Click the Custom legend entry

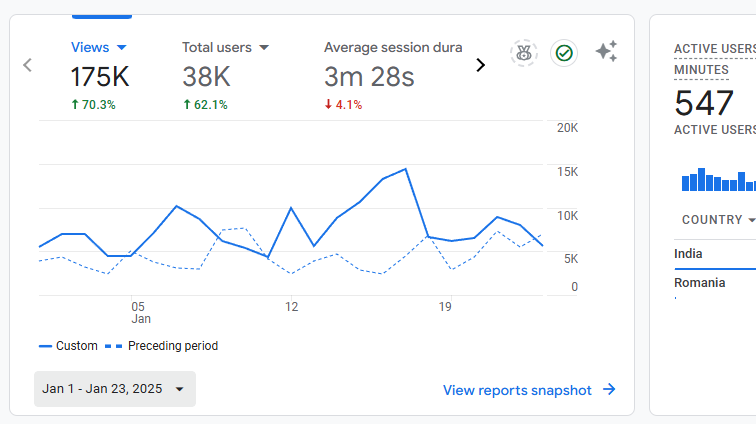point(68,346)
